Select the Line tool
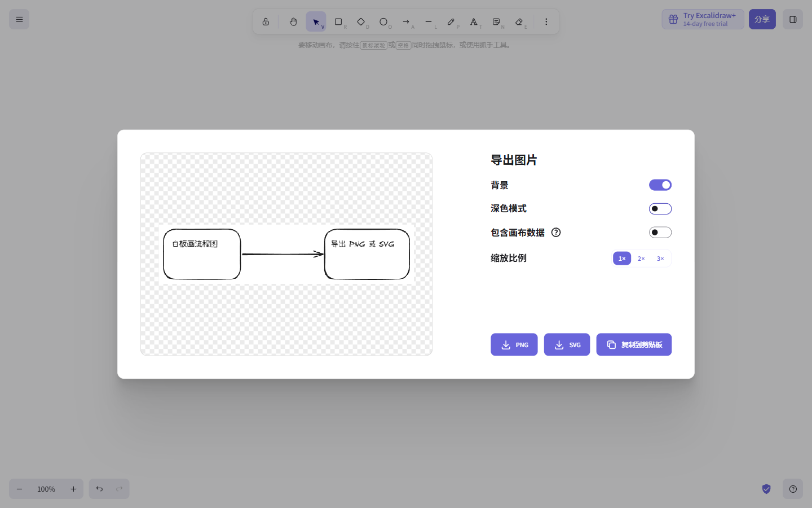The height and width of the screenshot is (508, 812). (x=429, y=22)
